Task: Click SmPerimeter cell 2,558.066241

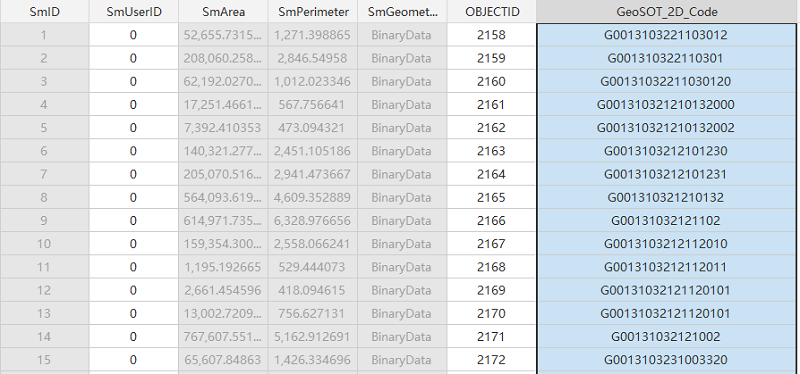Action: [313, 244]
